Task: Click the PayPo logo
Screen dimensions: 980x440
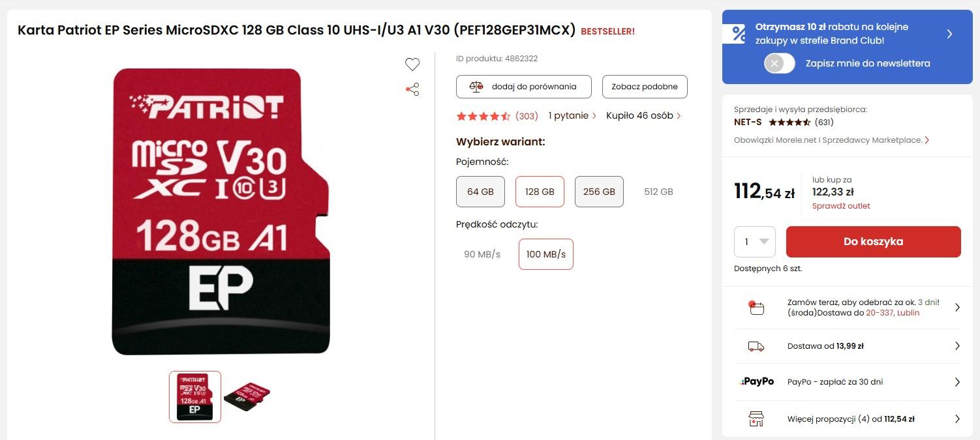Action: [x=757, y=381]
